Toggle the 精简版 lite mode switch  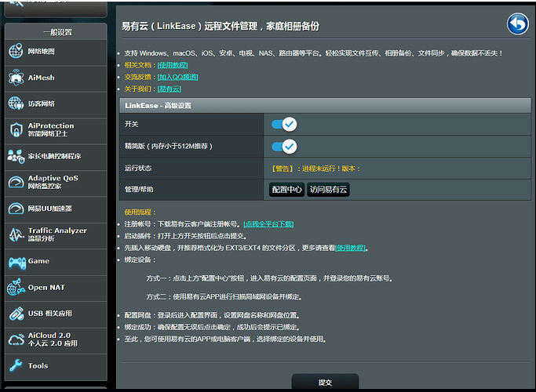283,146
